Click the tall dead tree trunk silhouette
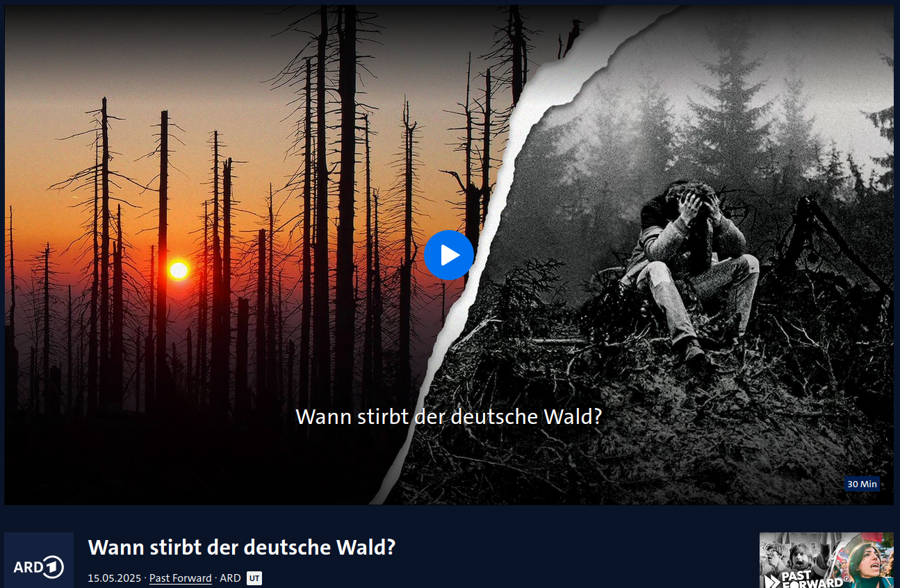This screenshot has height=588, width=900. [345, 209]
